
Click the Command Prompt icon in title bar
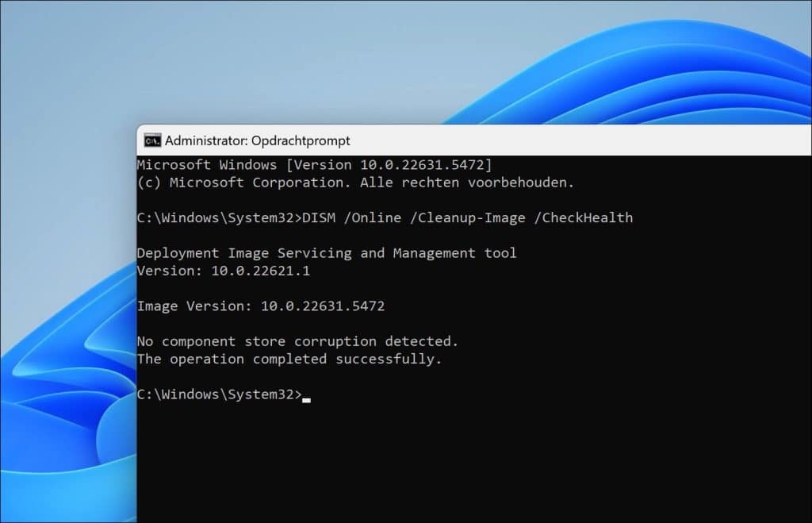tap(152, 140)
